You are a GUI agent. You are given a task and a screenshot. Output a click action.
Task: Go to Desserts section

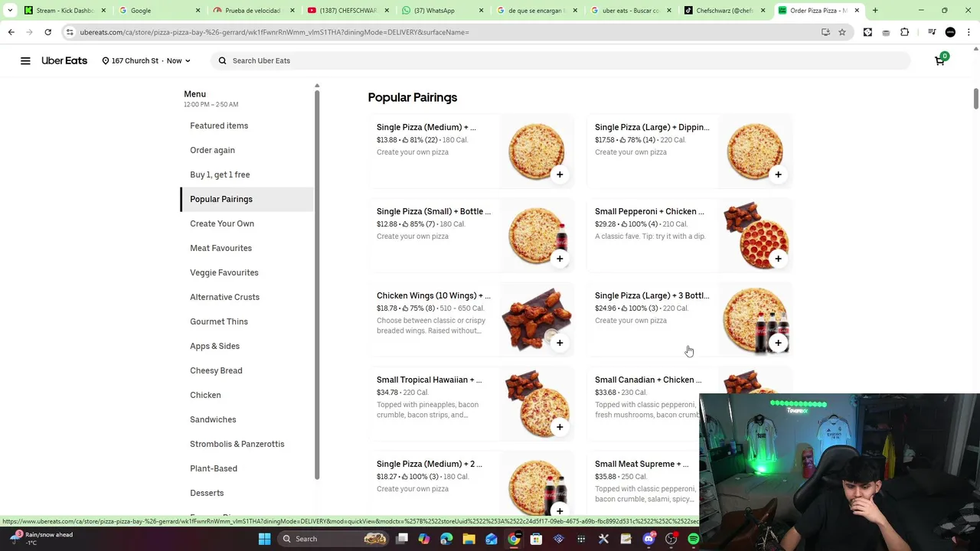(x=207, y=493)
